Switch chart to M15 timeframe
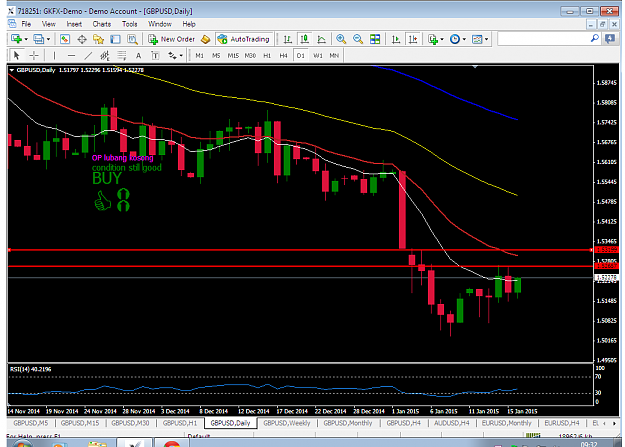Image resolution: width=625 pixels, height=447 pixels. tap(233, 55)
